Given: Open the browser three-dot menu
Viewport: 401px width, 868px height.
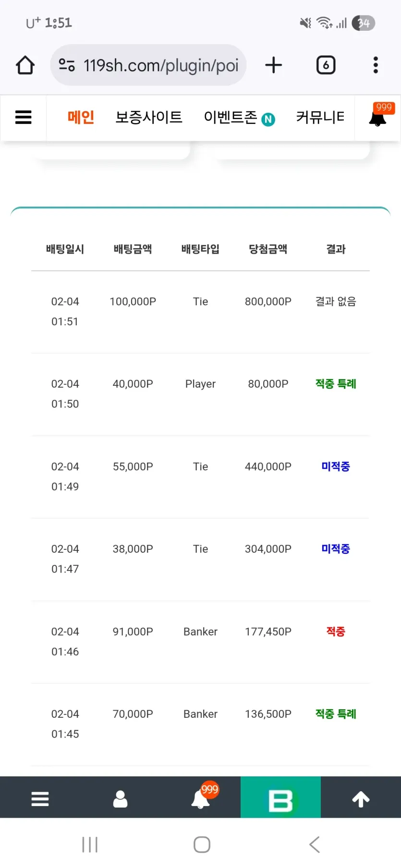Looking at the screenshot, I should tap(376, 65).
